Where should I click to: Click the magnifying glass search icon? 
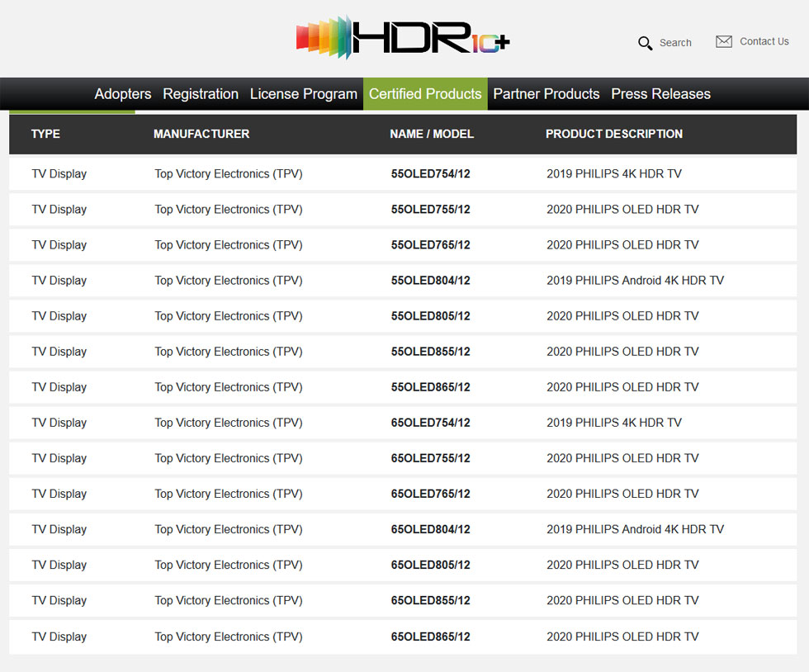645,43
